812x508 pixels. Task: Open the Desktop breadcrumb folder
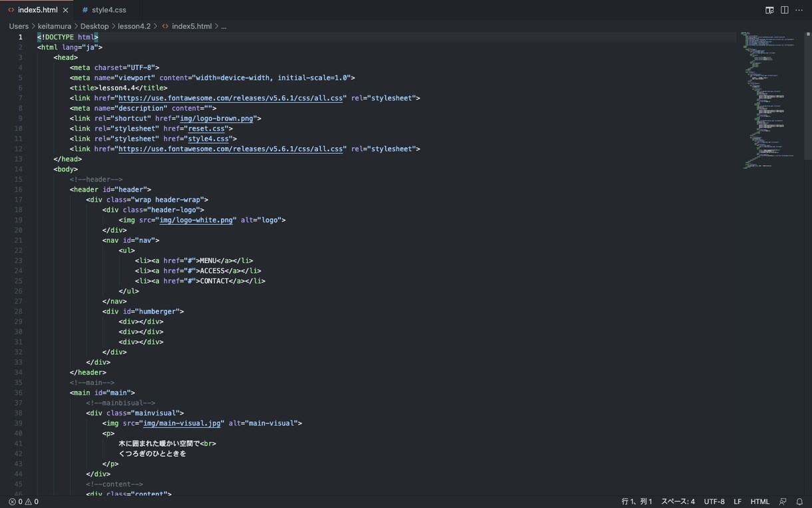tap(95, 26)
